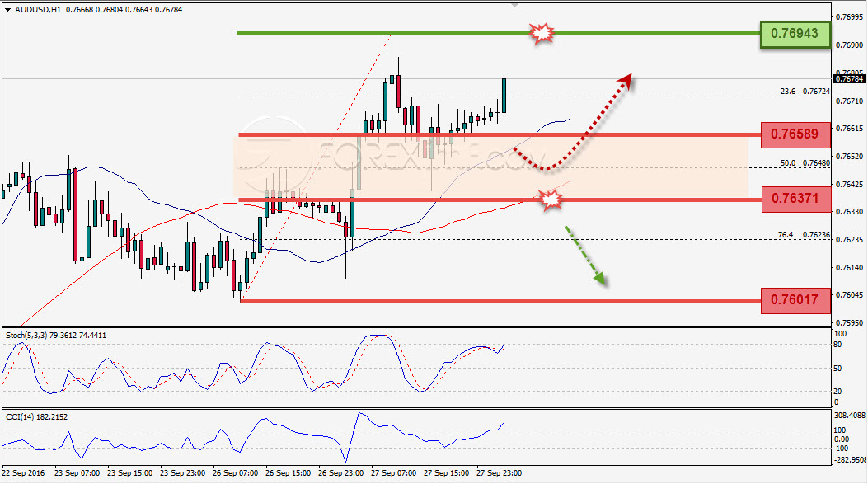Click the 0.76330 price scale value
This screenshot has width=868, height=484.
(850, 212)
